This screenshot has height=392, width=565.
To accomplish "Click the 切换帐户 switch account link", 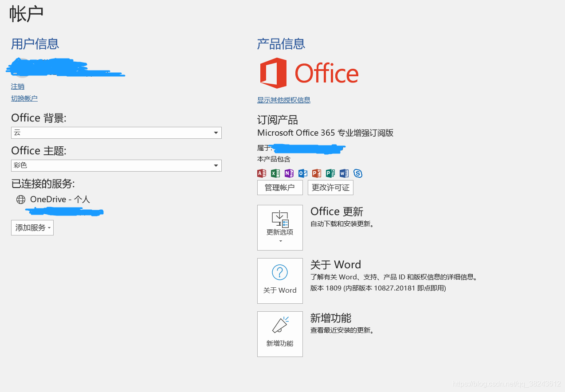I will 24,98.
